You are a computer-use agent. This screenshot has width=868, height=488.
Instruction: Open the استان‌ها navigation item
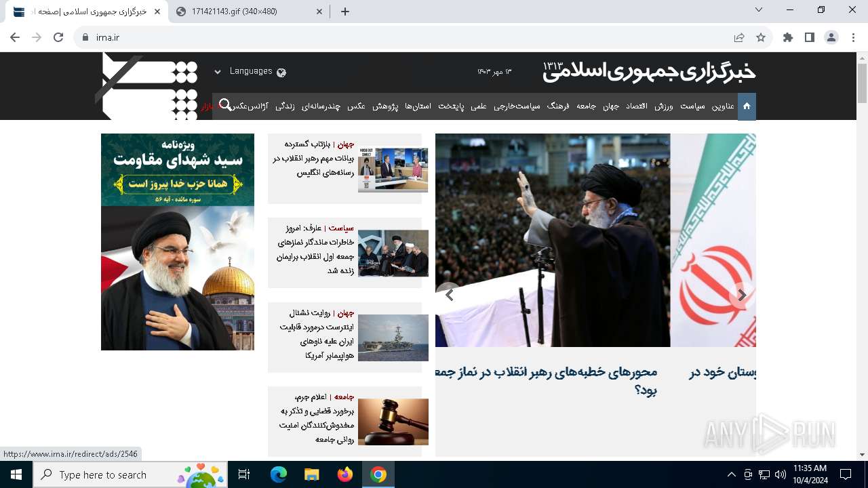click(418, 106)
